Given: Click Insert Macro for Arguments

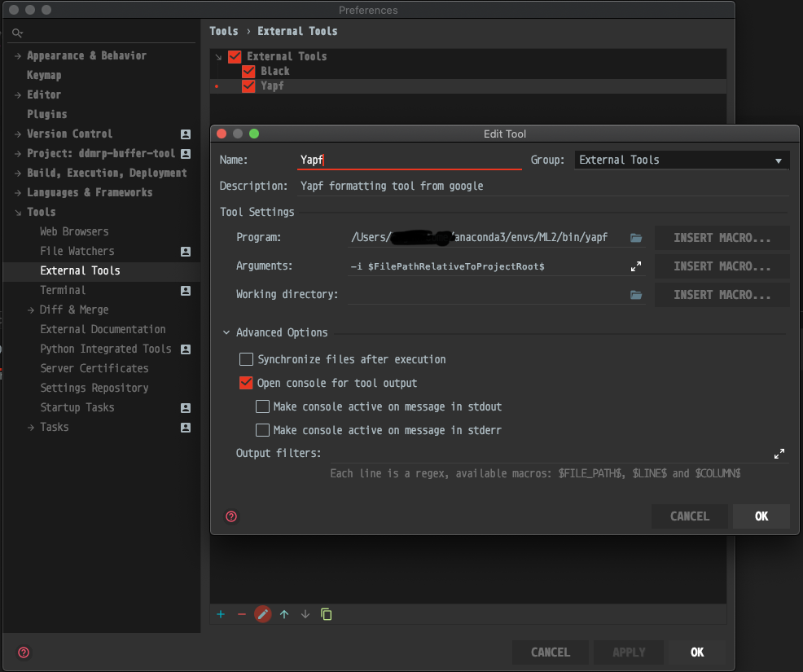Looking at the screenshot, I should 722,266.
